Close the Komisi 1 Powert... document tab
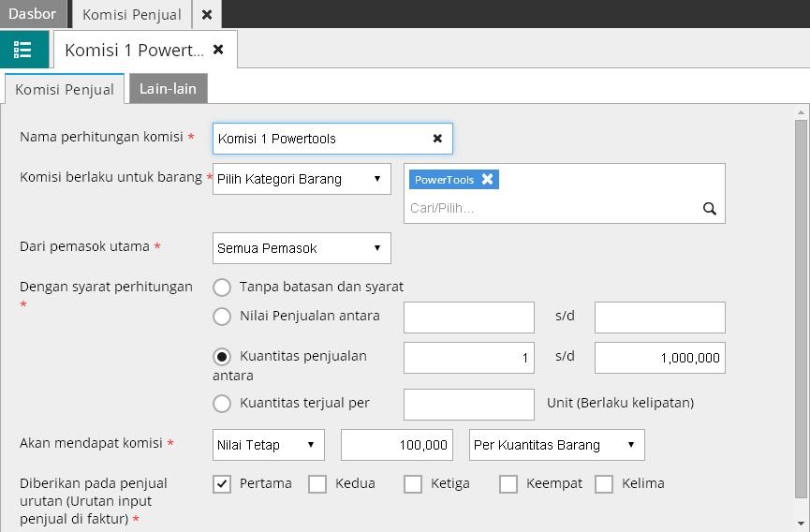The image size is (810, 532). (218, 50)
